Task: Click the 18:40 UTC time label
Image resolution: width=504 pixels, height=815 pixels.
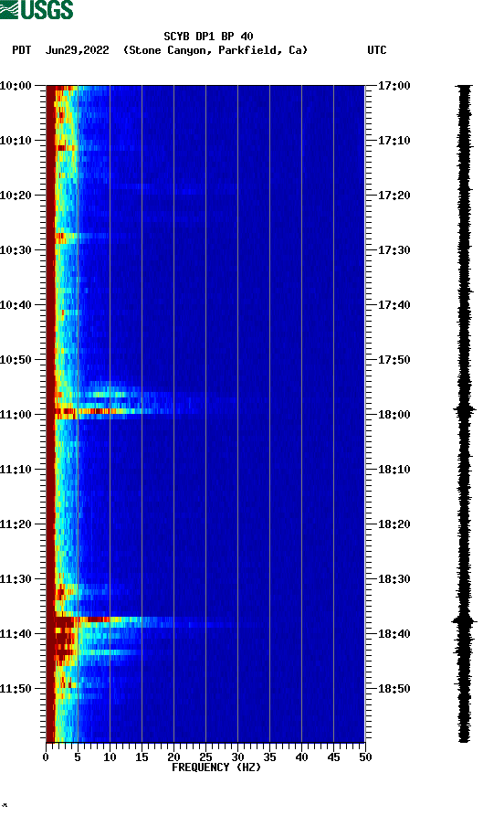Action: tap(394, 634)
